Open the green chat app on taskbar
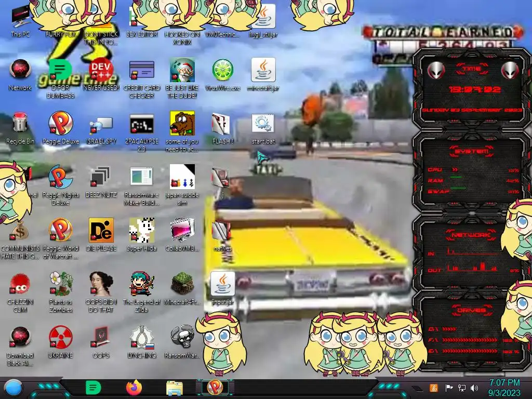This screenshot has height=399, width=532. pyautogui.click(x=94, y=388)
